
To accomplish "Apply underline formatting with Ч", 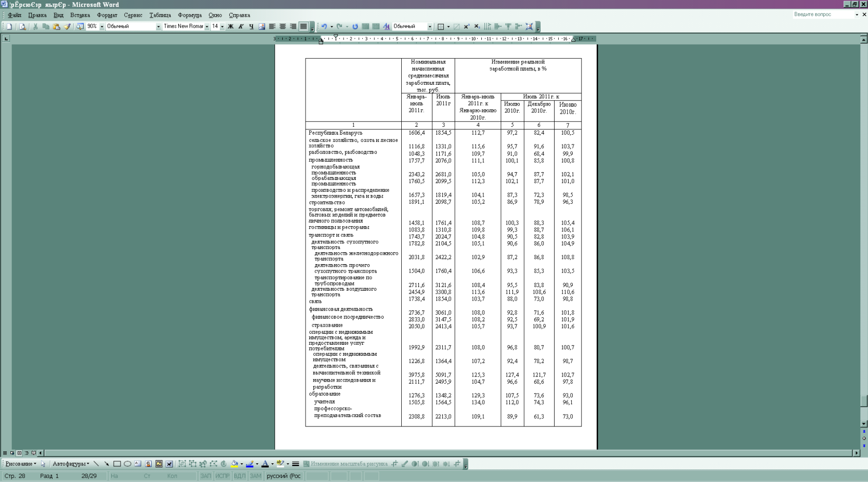I will [252, 27].
